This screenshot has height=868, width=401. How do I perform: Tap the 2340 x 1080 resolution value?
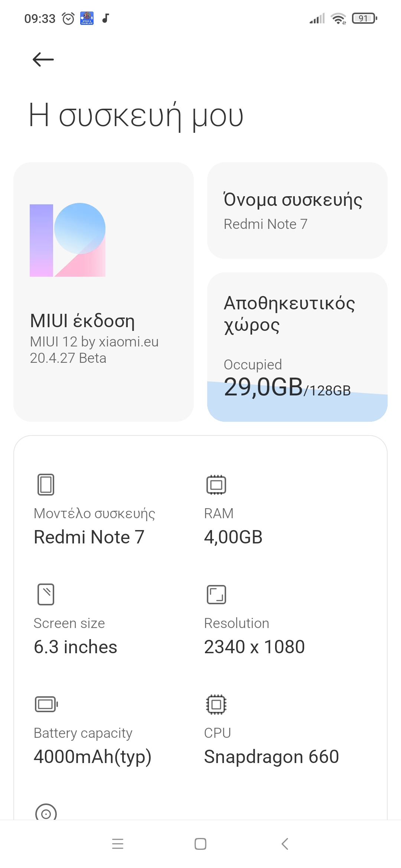click(x=254, y=647)
